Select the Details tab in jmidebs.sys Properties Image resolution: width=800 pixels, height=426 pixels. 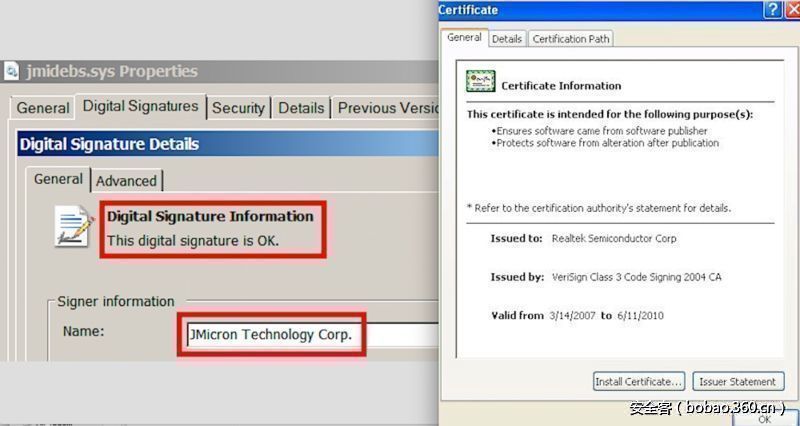301,108
